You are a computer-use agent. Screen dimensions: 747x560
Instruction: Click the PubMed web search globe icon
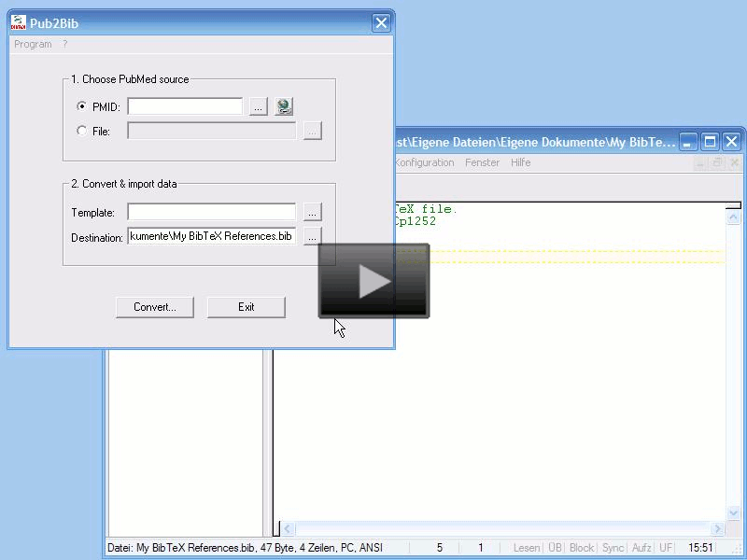(284, 106)
